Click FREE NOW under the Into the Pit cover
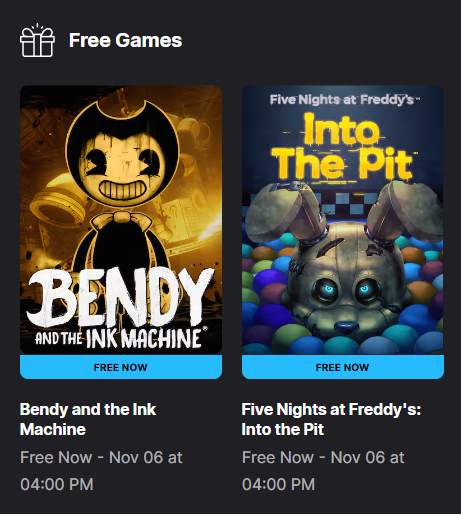This screenshot has height=514, width=461. click(x=343, y=367)
